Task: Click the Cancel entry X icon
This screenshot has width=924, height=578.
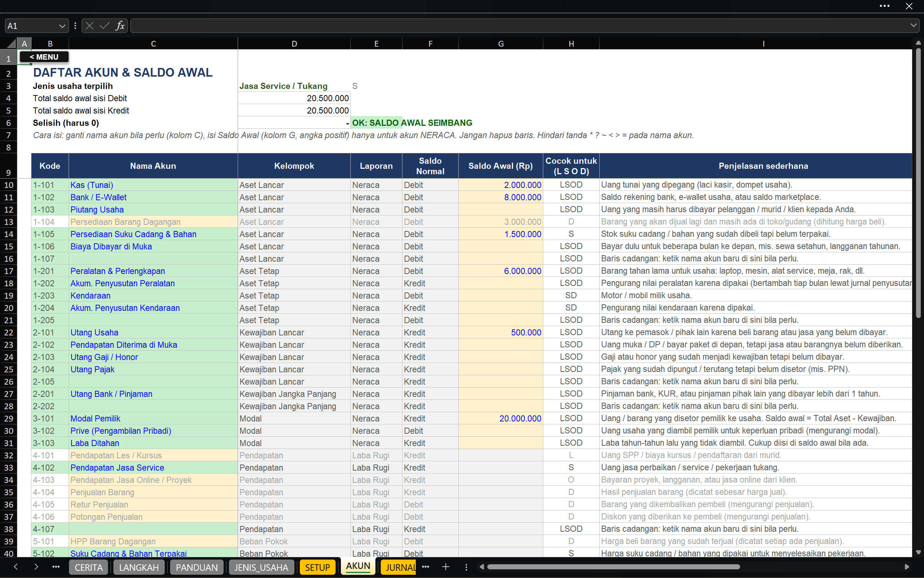Action: tap(89, 26)
